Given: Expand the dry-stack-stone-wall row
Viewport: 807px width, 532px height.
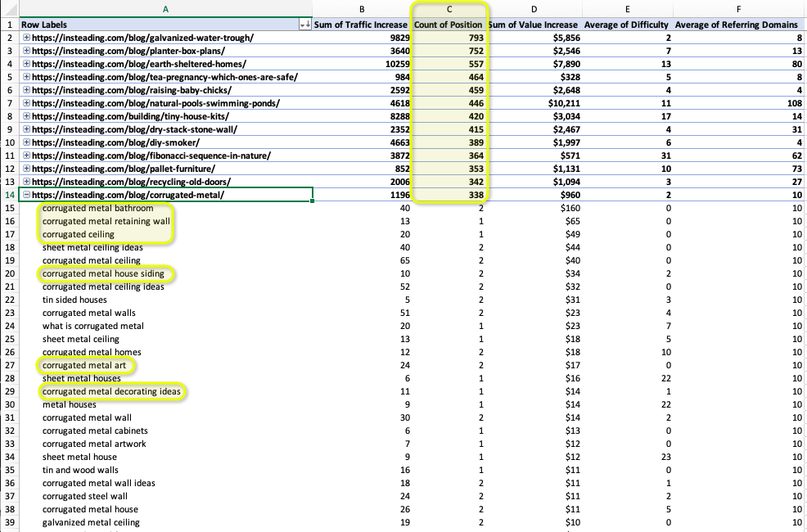Looking at the screenshot, I should click(26, 129).
